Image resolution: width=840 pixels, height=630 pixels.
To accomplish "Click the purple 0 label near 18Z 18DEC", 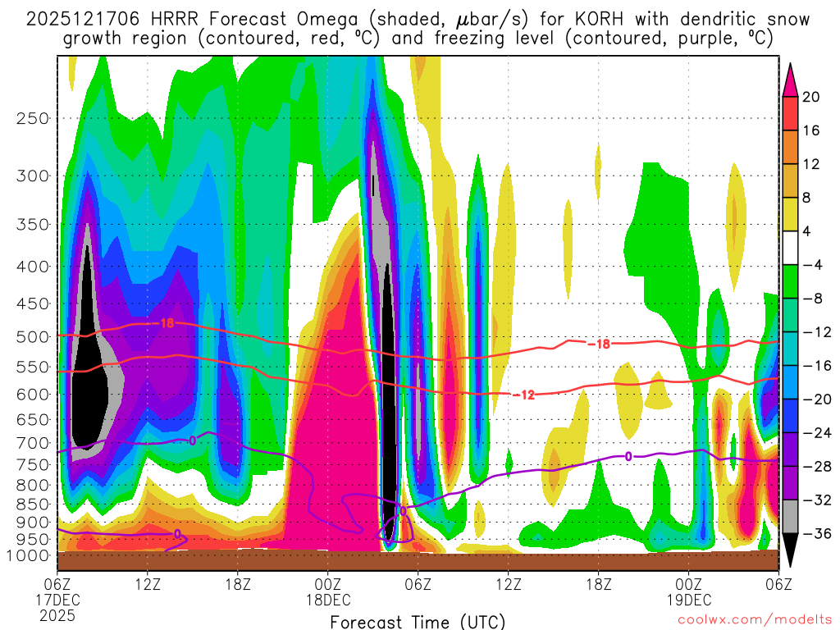I will click(628, 456).
